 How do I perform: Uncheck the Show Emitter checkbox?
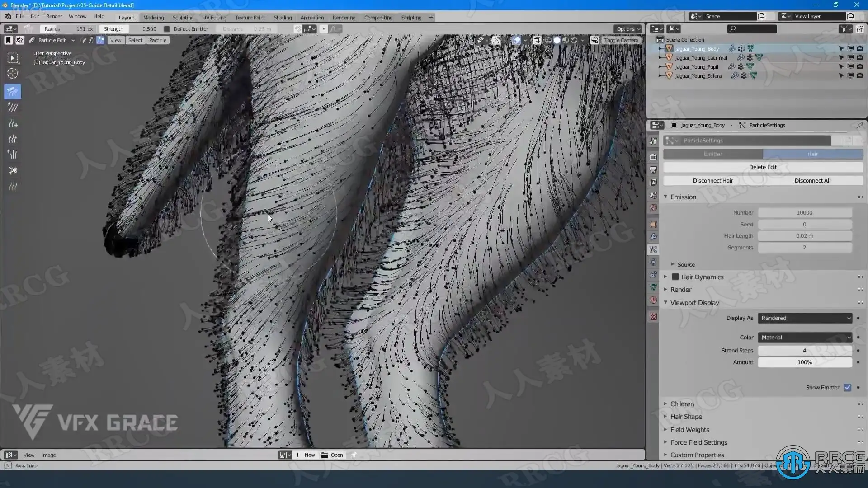(848, 388)
